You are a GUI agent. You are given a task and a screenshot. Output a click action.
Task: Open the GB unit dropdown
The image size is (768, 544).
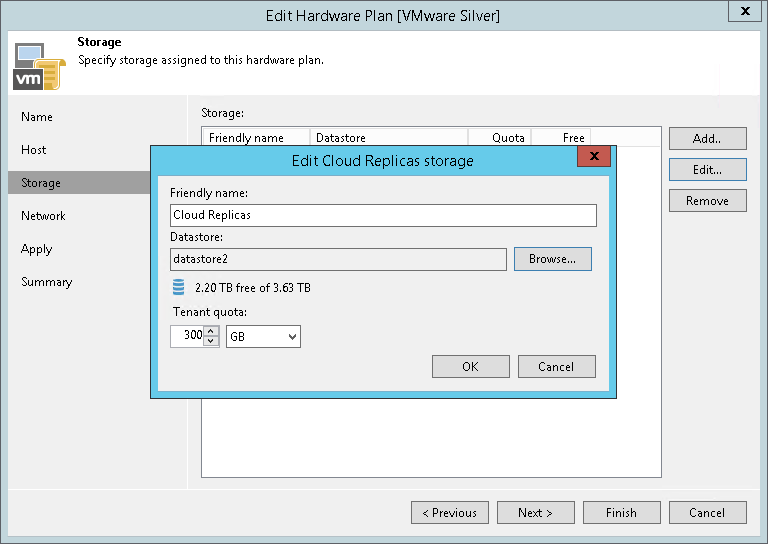pyautogui.click(x=264, y=336)
